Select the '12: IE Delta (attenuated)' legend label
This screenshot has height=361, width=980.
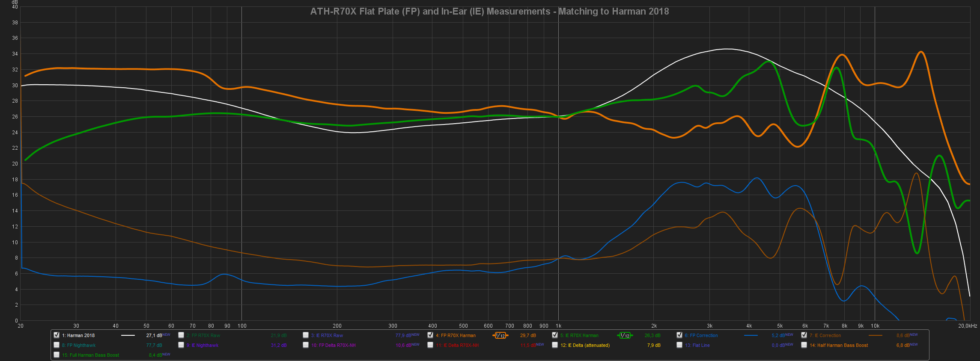click(x=585, y=345)
